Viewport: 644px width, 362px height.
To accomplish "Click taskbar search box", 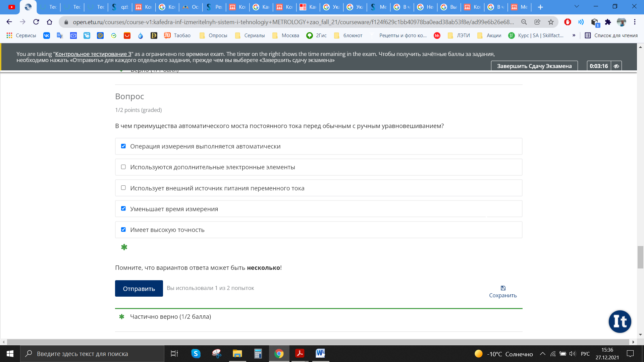I will [92, 354].
